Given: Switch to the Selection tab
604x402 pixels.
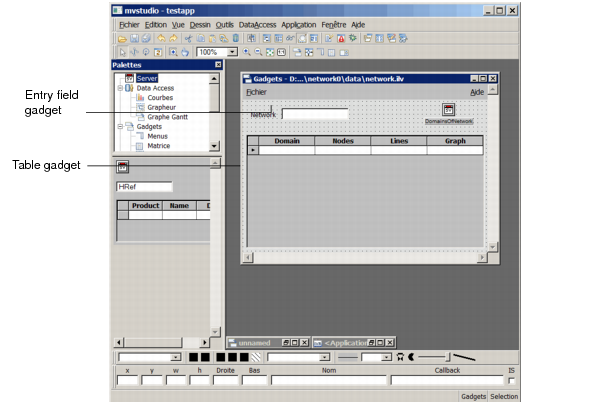Looking at the screenshot, I should (503, 396).
